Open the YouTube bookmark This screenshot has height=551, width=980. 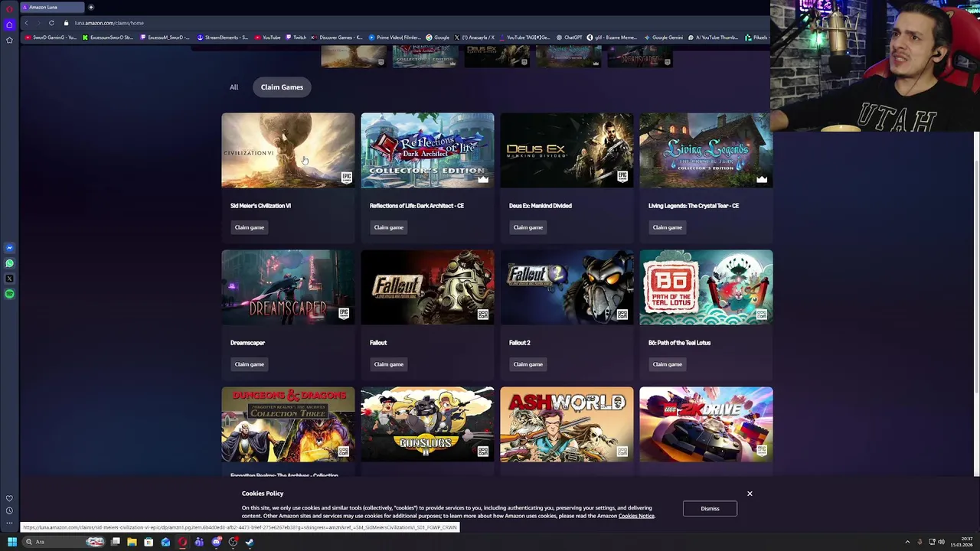tap(267, 37)
